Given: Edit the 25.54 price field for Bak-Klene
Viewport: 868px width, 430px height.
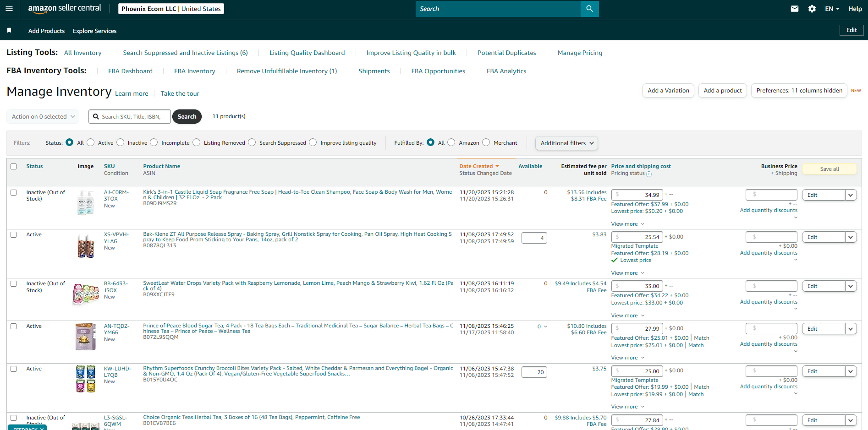Looking at the screenshot, I should pyautogui.click(x=637, y=237).
